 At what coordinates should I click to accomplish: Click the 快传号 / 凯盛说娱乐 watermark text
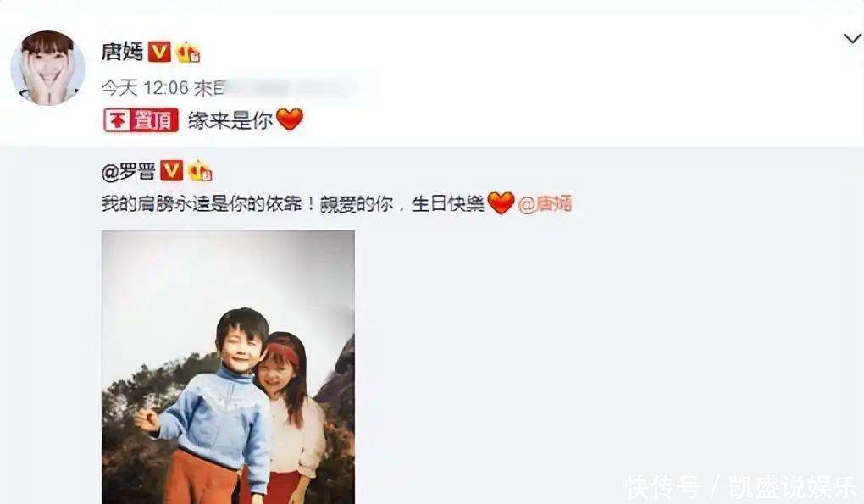tap(740, 487)
